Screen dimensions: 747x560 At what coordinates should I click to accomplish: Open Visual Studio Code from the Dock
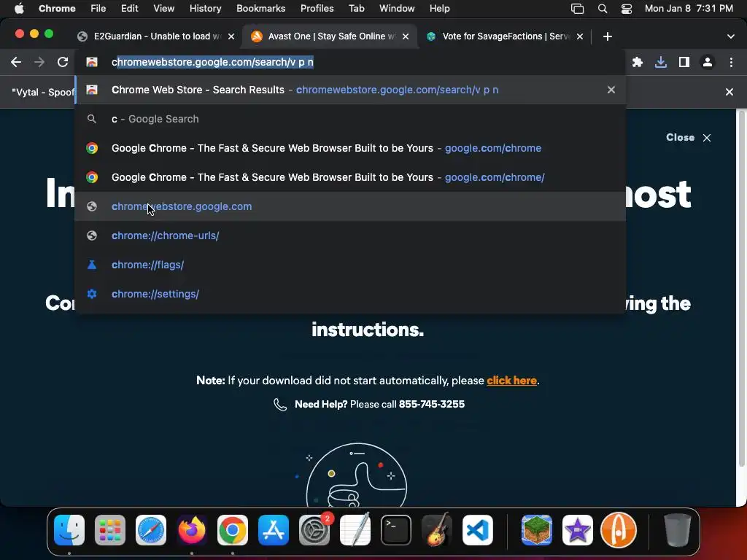pos(477,530)
